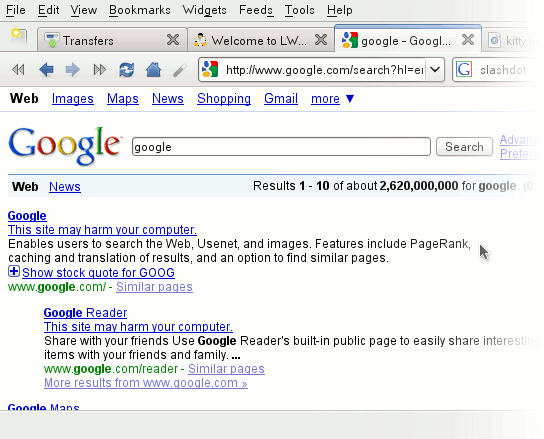
Task: Click Show stock quote for GOOG
Action: pos(98,273)
